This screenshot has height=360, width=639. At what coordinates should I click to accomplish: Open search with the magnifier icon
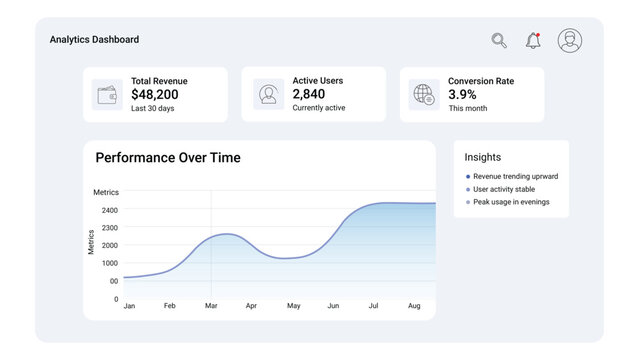coord(499,40)
